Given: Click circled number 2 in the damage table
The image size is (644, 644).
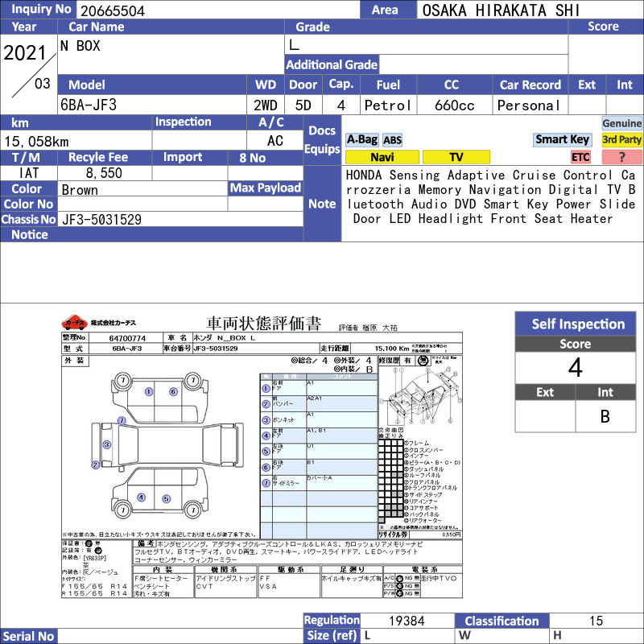Looking at the screenshot, I should (266, 404).
